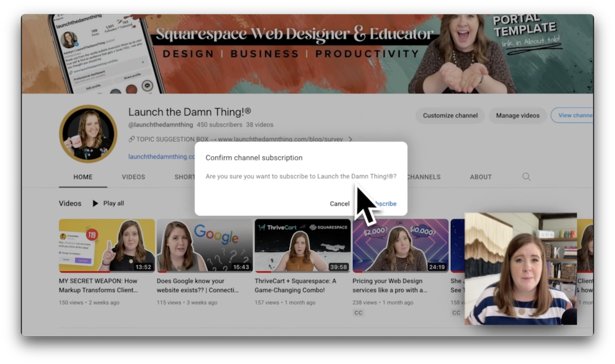Click the 'Confirm channel subscription' dialog title
The width and height of the screenshot is (615, 364).
254,157
